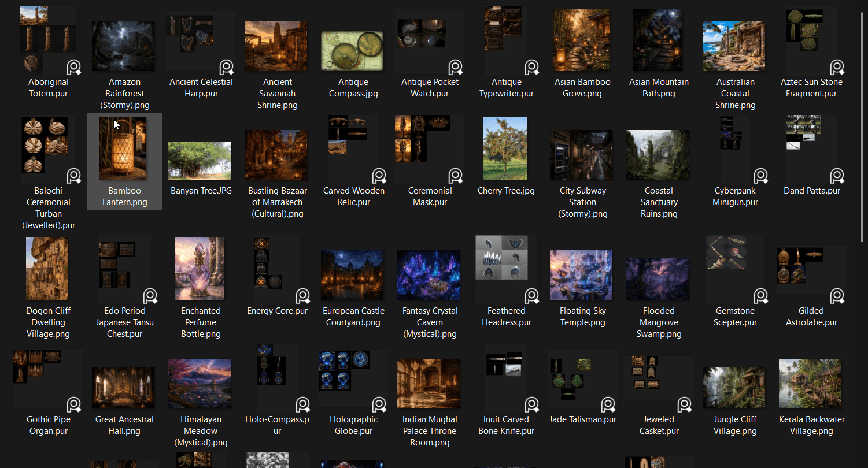Click the "Banyan Tree.JPG" file name
This screenshot has height=468, width=868.
tap(201, 191)
